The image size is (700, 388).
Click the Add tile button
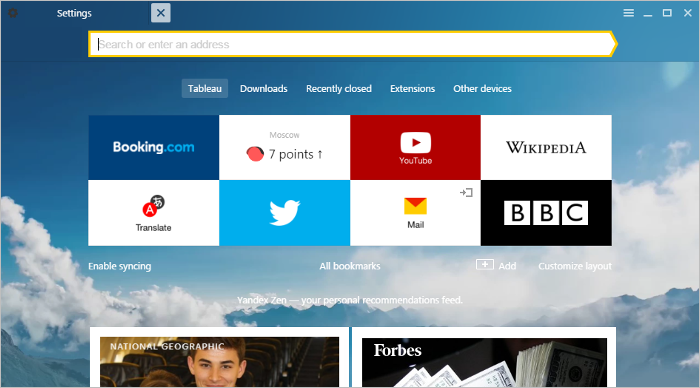496,266
